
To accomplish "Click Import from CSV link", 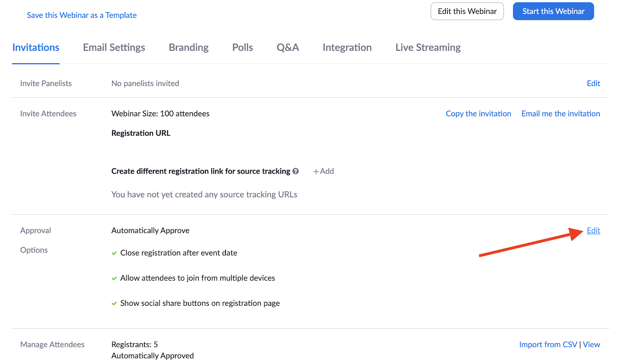I will tap(548, 345).
